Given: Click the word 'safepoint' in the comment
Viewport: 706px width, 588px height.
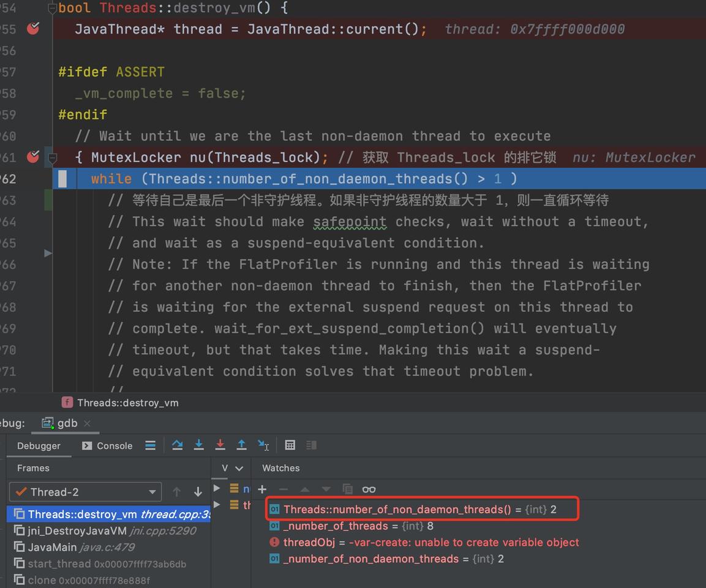Looking at the screenshot, I should point(350,222).
